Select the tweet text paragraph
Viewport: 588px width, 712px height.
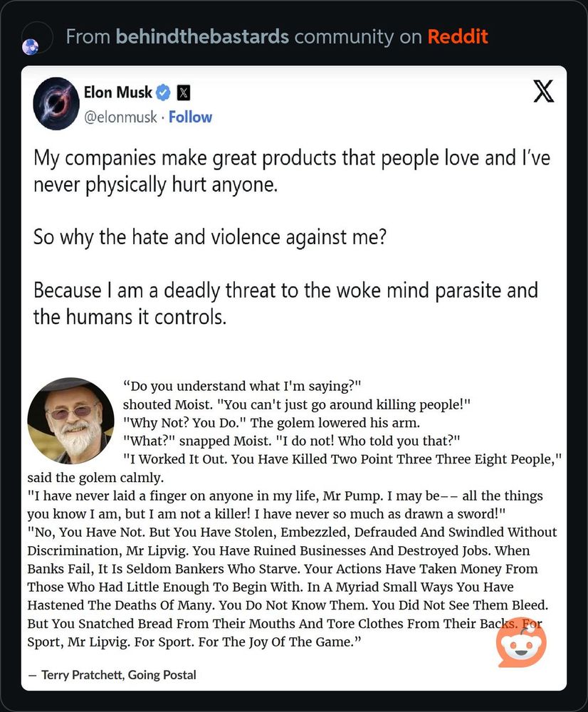point(285,171)
